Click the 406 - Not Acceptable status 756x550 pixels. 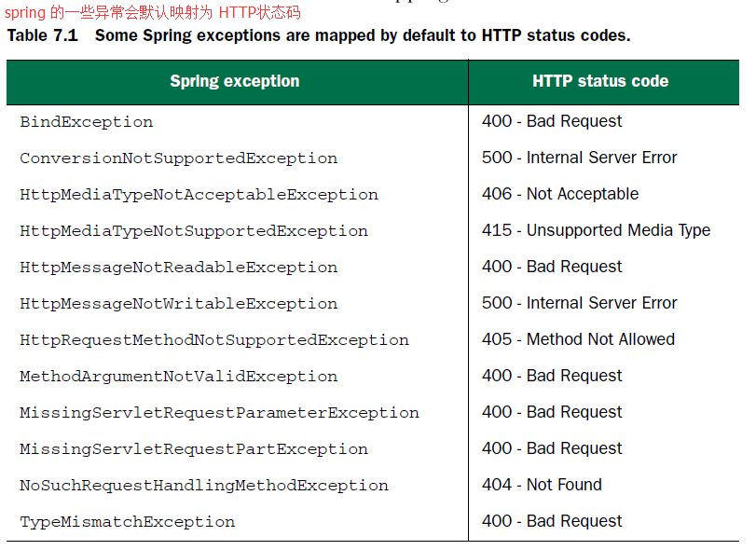(x=560, y=194)
